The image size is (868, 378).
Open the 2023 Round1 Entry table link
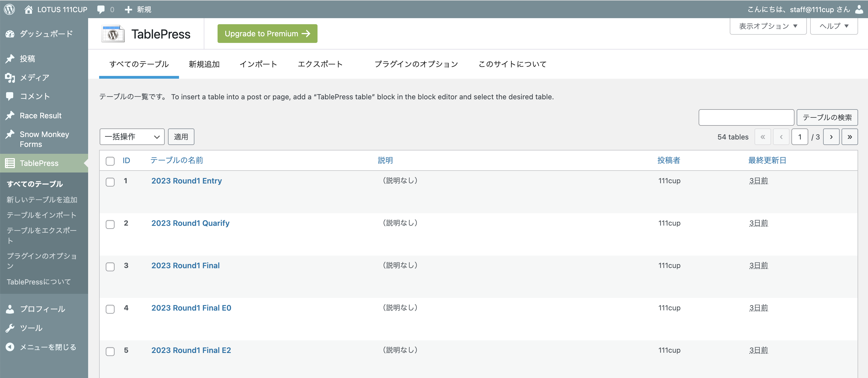coord(186,181)
